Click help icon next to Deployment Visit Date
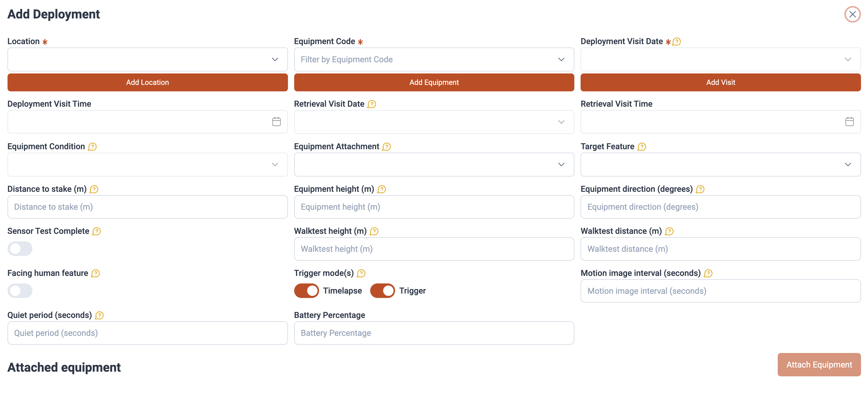The width and height of the screenshot is (868, 394). pos(676,42)
